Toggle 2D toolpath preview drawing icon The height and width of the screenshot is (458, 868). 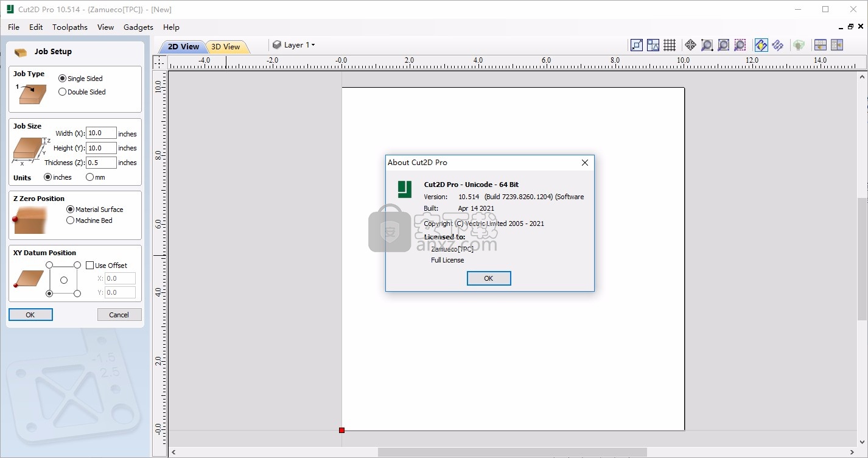click(x=761, y=45)
